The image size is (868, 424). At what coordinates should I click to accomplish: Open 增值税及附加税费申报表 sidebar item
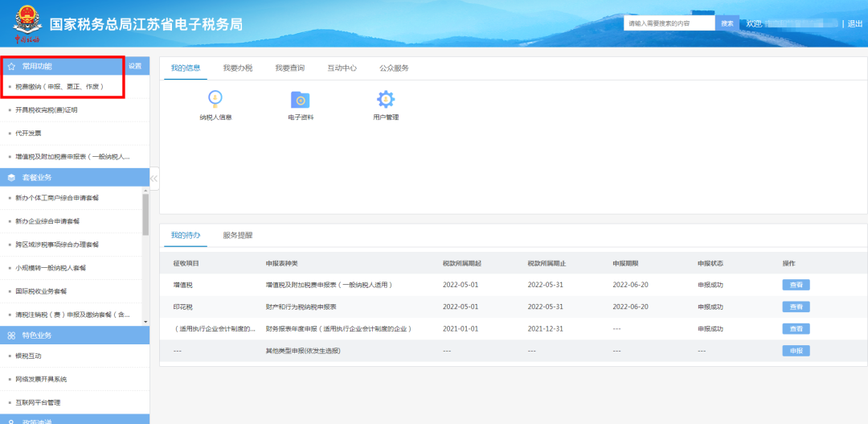click(x=72, y=156)
